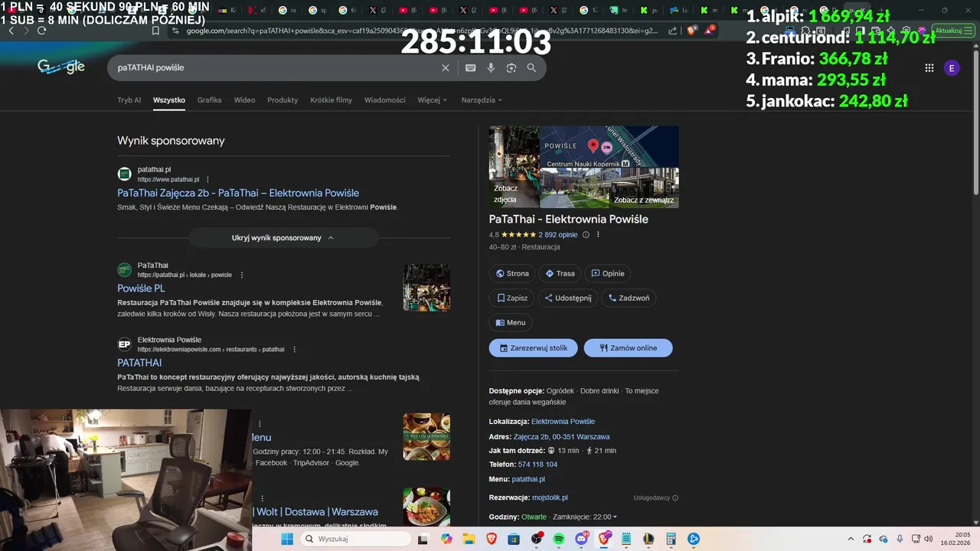Open the patathai.pl menu link
Viewport: 980px width, 551px height.
tap(528, 479)
